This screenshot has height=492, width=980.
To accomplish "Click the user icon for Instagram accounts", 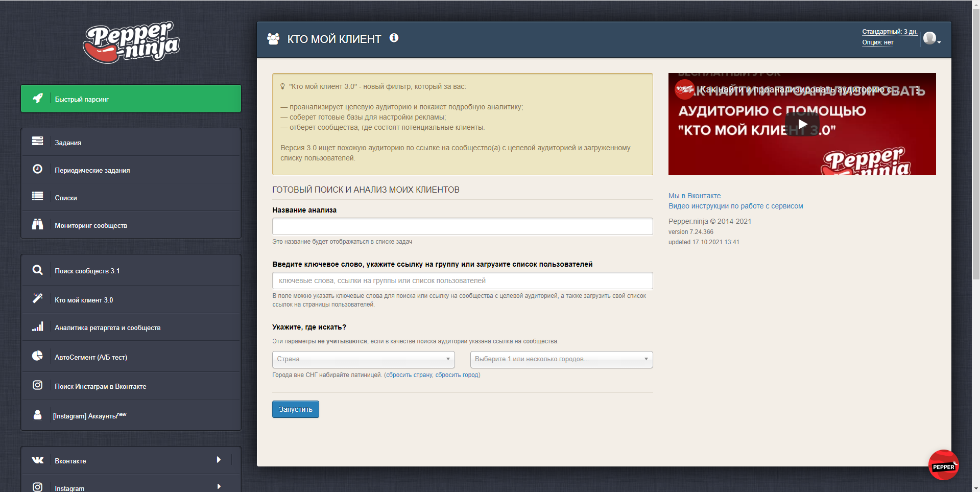I will [x=38, y=415].
